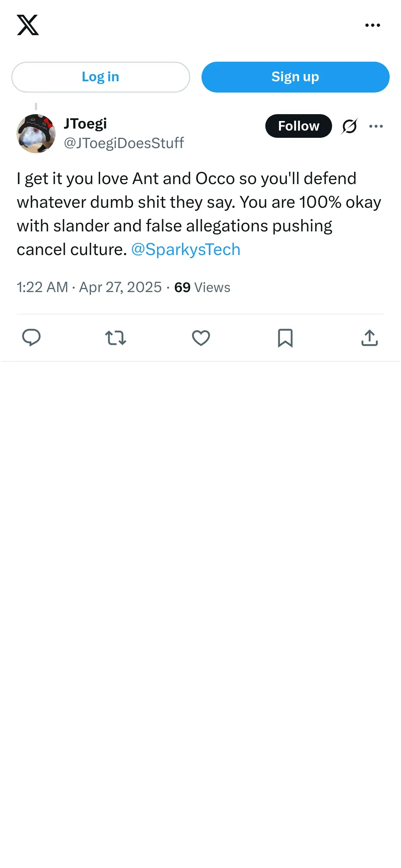Expand the tweet's three-dot more menu
This screenshot has width=401, height=868.
376,126
